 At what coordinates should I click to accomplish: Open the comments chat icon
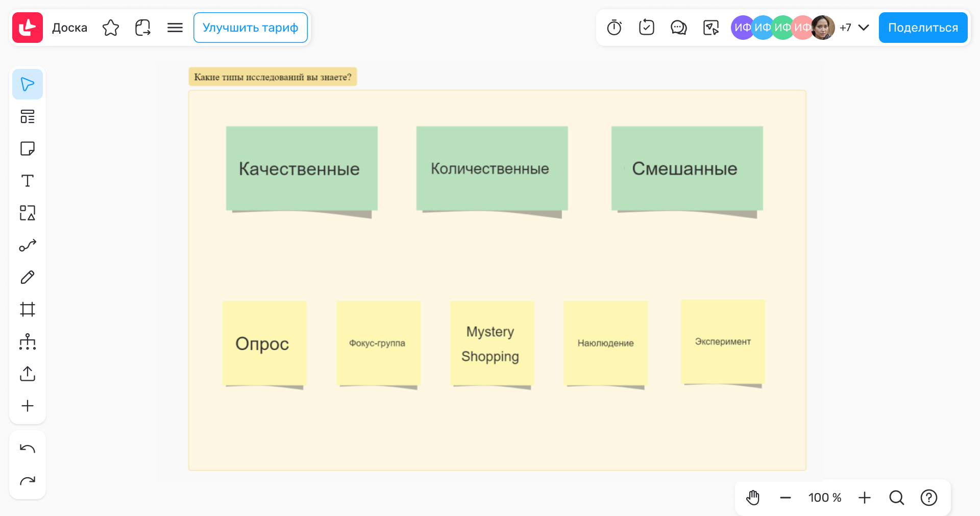click(x=679, y=28)
